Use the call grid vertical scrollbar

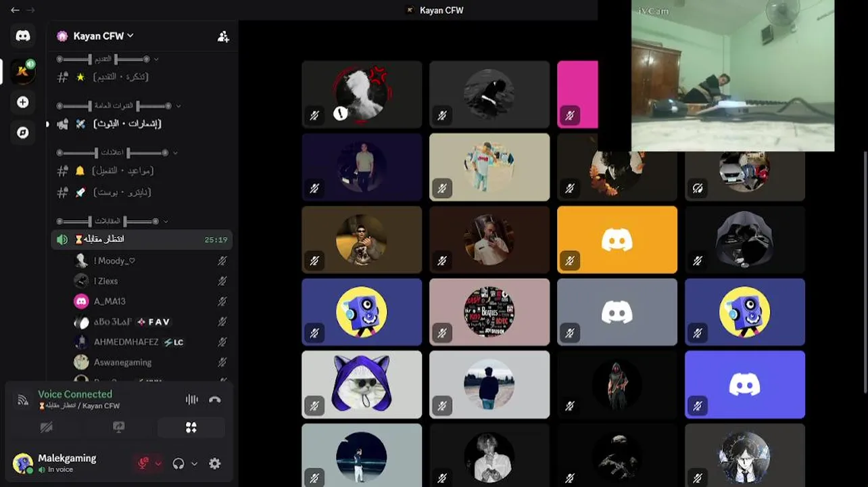click(x=865, y=271)
